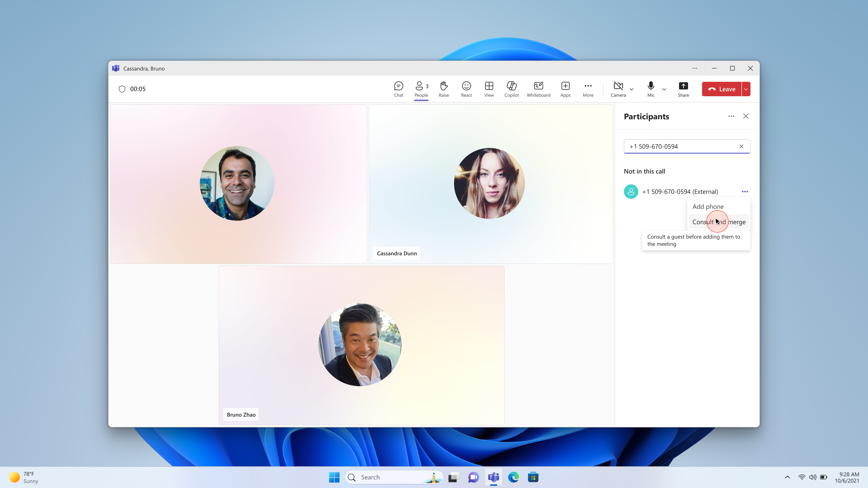Open the Teams Chat taskbar icon
The image size is (868, 488).
click(473, 477)
